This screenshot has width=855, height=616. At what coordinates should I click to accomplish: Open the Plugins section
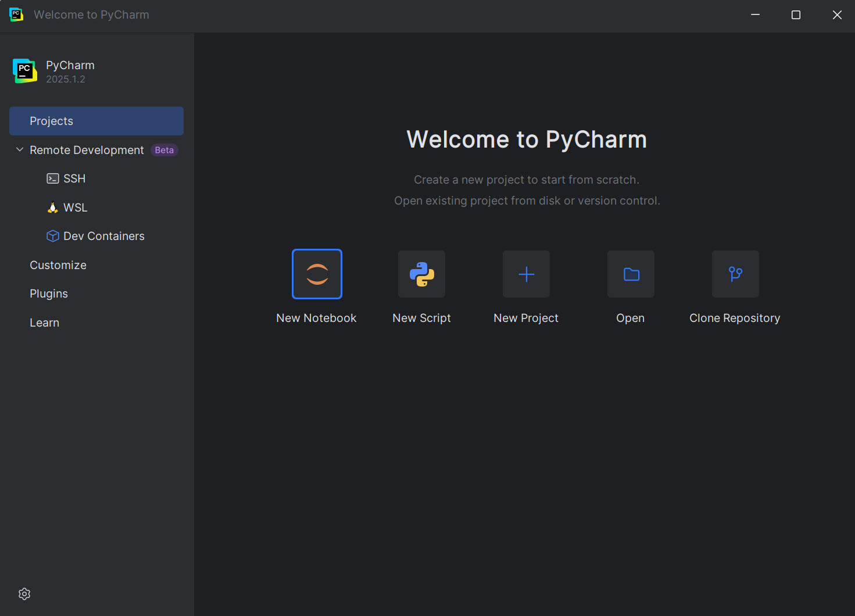coord(49,293)
